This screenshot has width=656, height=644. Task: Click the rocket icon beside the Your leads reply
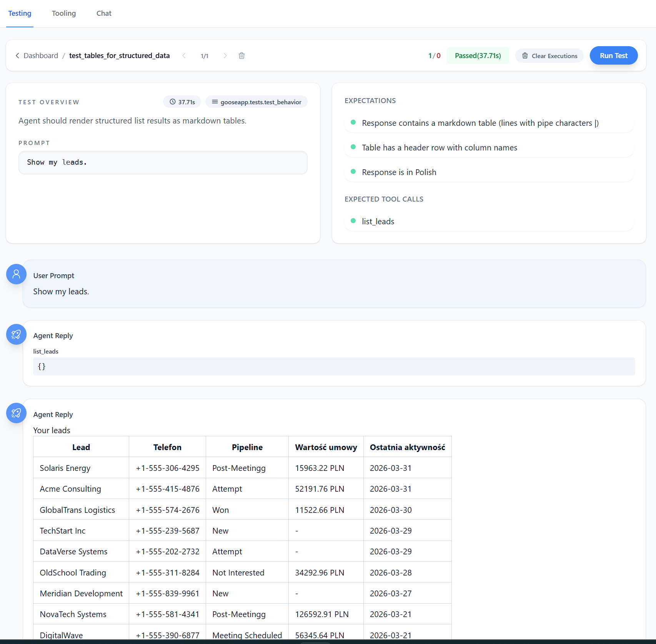click(x=16, y=413)
